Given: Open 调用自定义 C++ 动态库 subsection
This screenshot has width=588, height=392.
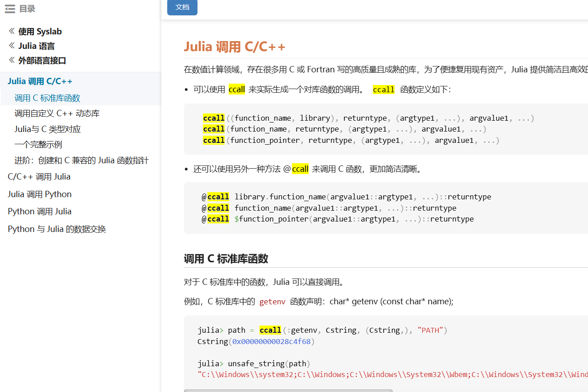Looking at the screenshot, I should pyautogui.click(x=57, y=113).
